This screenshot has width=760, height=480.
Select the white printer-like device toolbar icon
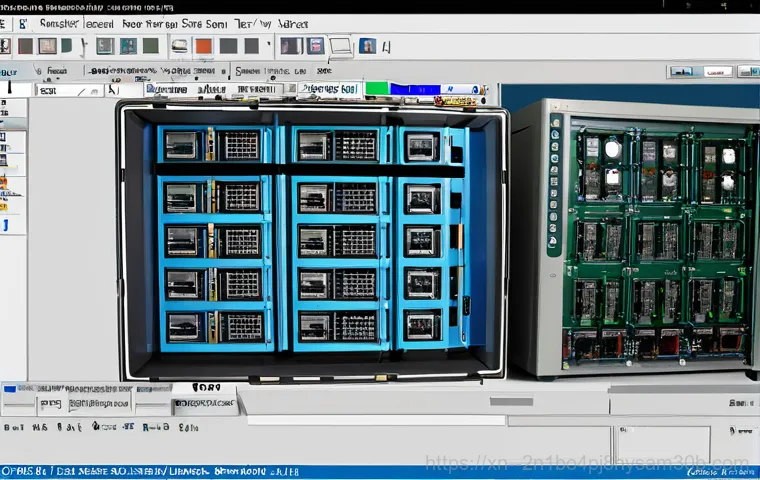179,46
